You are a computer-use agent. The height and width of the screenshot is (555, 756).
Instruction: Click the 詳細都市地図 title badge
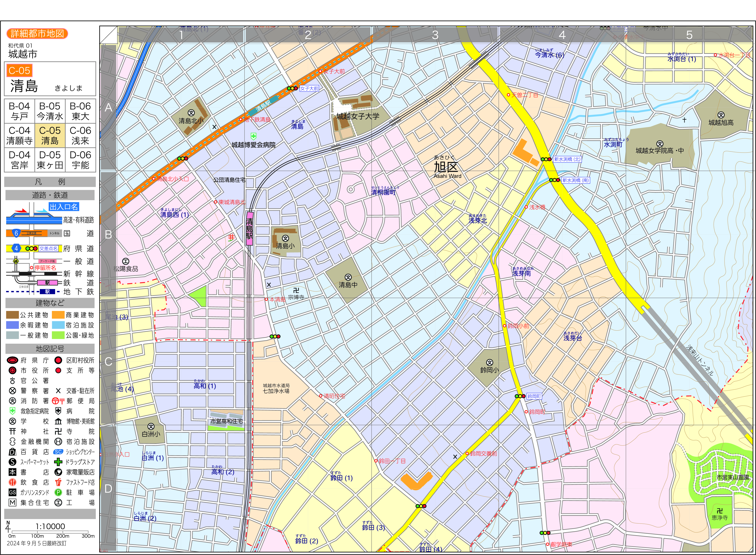pyautogui.click(x=37, y=34)
